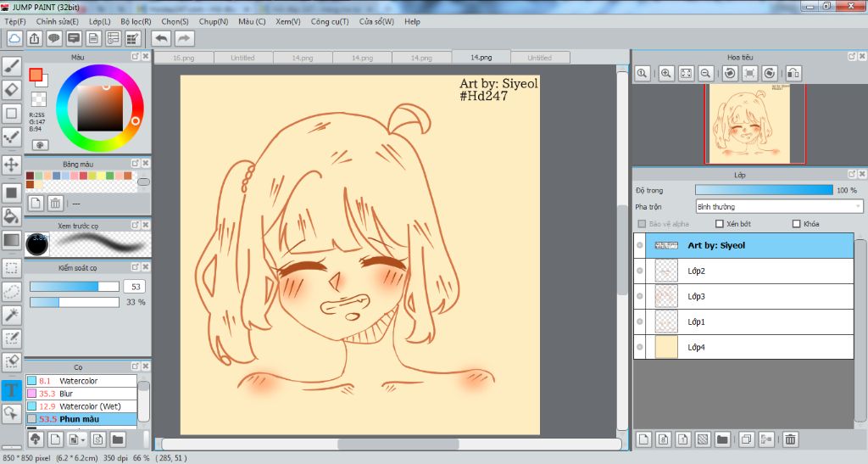This screenshot has width=868, height=464.
Task: Toggle visibility of Lớp2 layer
Action: click(x=640, y=271)
